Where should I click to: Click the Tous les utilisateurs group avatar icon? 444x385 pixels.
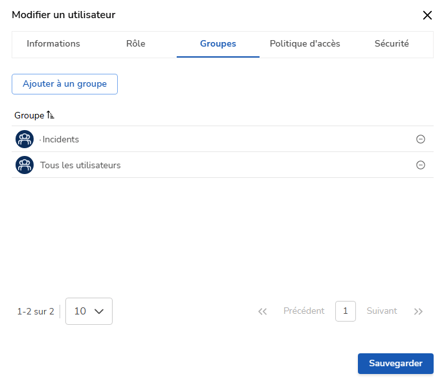[24, 165]
